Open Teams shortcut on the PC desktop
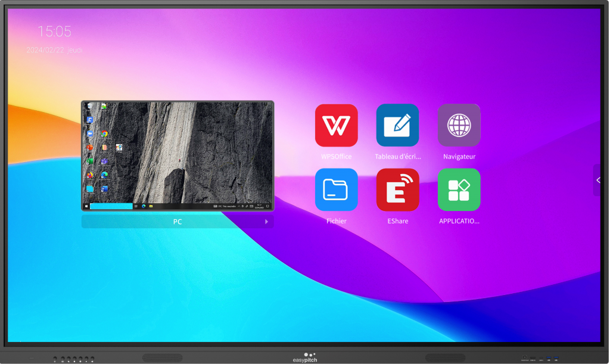This screenshot has height=364, width=610. click(x=104, y=161)
